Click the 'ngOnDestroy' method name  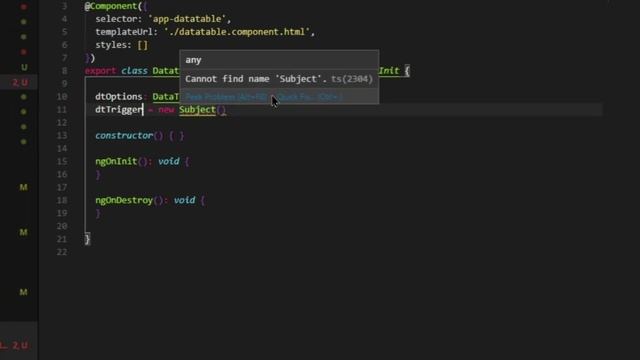pyautogui.click(x=124, y=200)
